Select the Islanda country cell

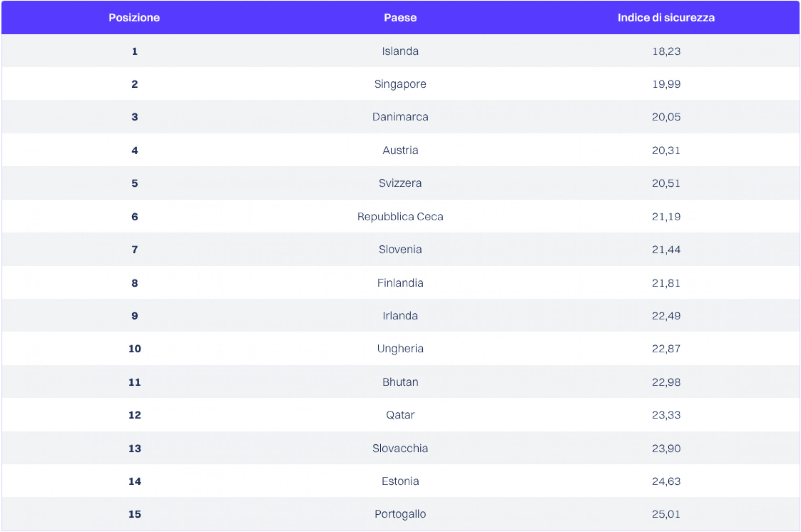pos(400,51)
